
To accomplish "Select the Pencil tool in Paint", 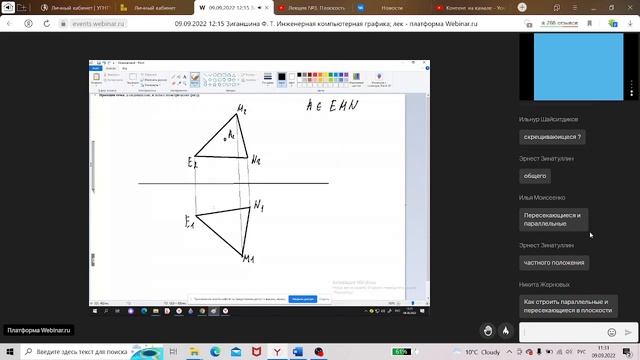I will click(173, 77).
